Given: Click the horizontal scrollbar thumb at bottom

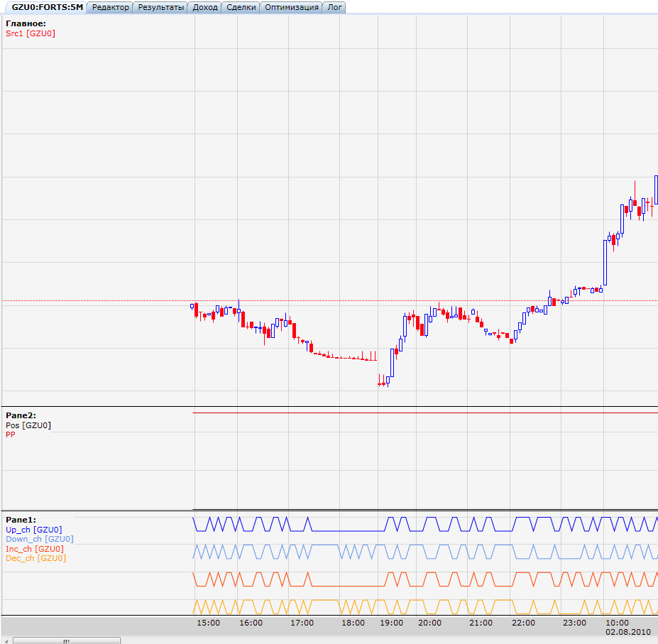Looking at the screenshot, I should (65, 640).
